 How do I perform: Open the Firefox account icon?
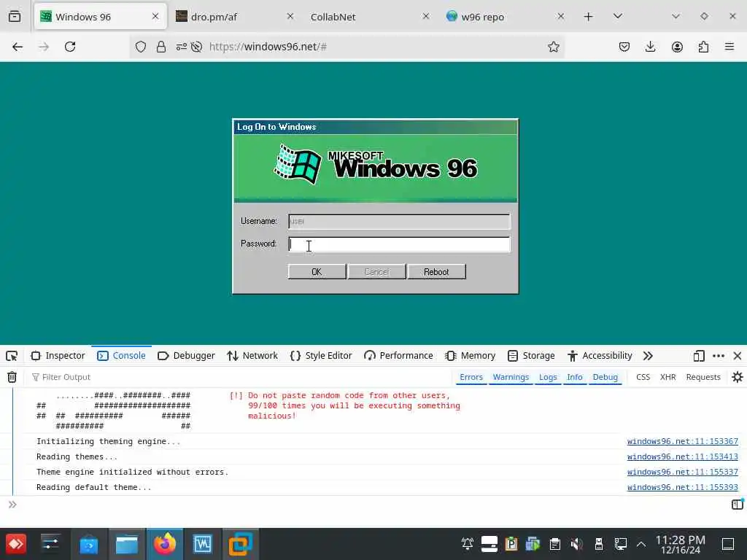[x=677, y=47]
